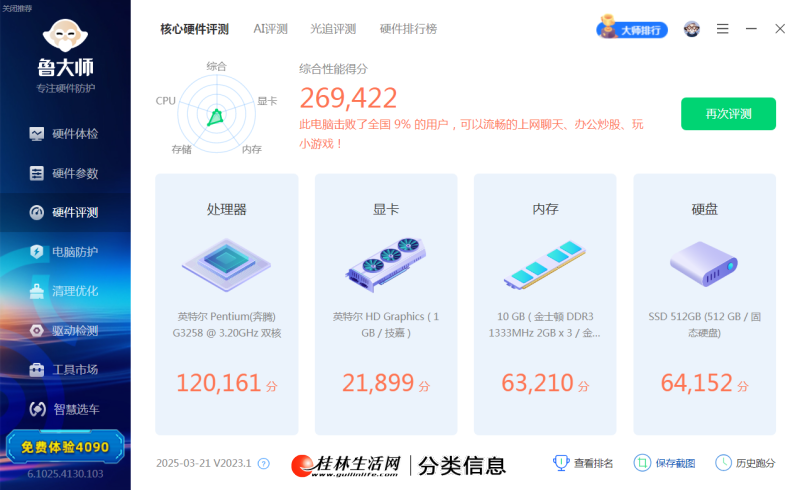Image resolution: width=800 pixels, height=490 pixels.
Task: Click Pentium G3258 processor description
Action: 227,325
